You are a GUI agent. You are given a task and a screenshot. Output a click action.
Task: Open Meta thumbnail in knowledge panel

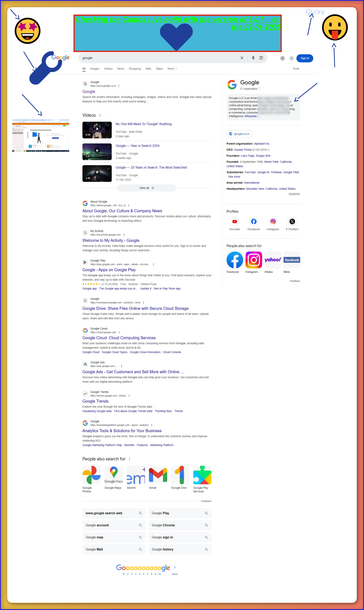tap(292, 260)
